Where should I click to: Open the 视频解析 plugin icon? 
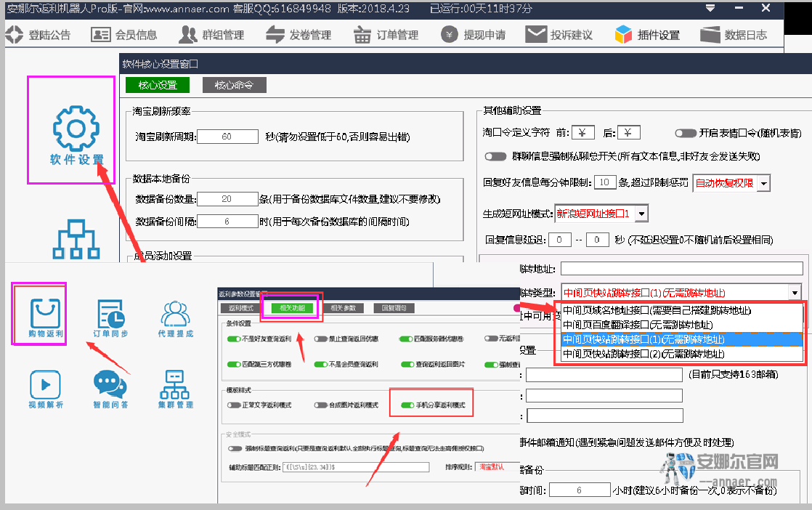click(x=46, y=389)
